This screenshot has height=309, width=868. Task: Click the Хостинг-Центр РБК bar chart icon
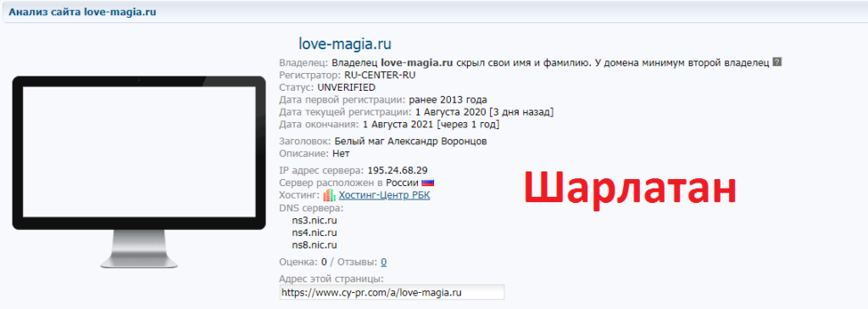(330, 195)
